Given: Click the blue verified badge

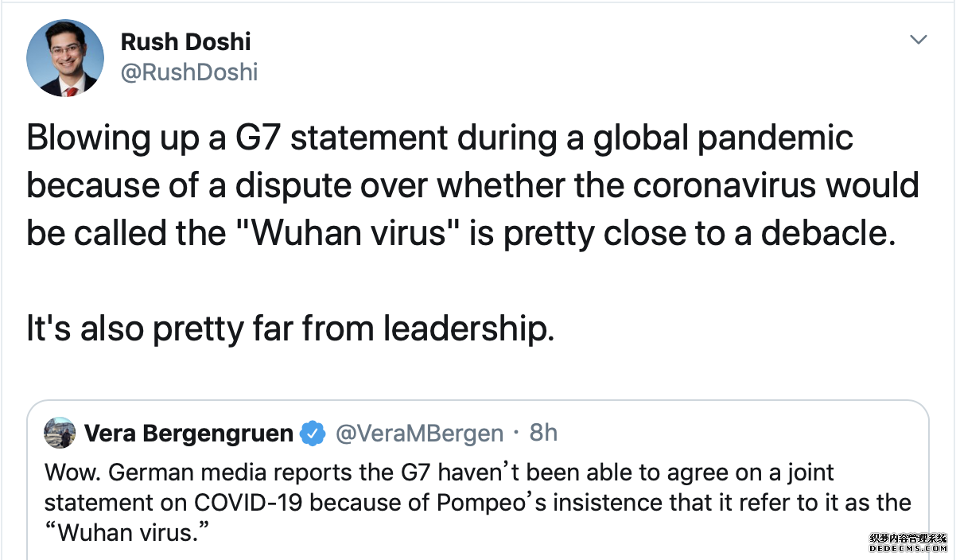Looking at the screenshot, I should pos(313,434).
